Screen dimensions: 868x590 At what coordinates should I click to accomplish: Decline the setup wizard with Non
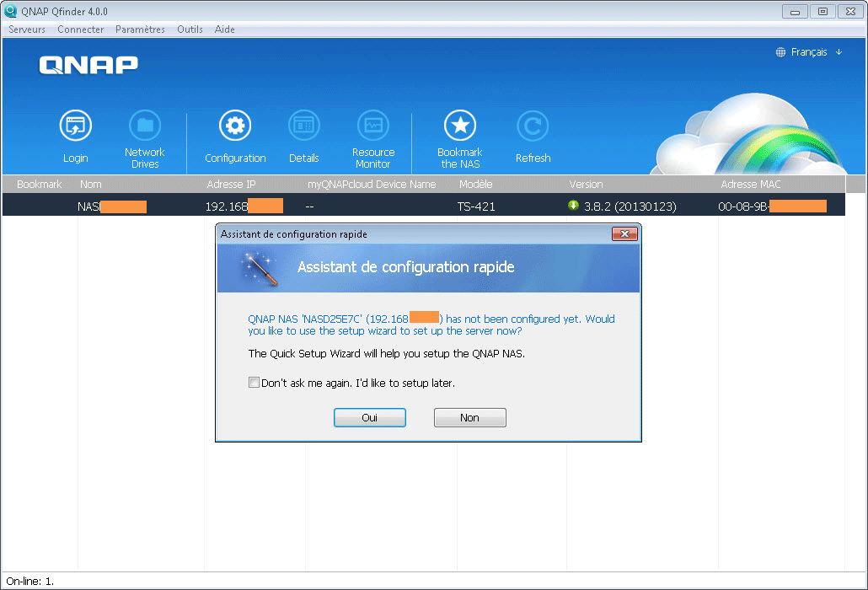pos(470,418)
